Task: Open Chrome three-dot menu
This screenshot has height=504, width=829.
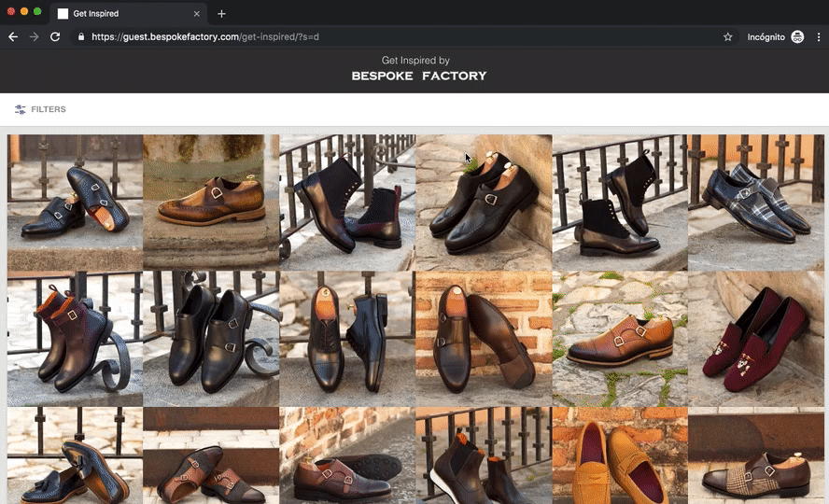Action: pyautogui.click(x=819, y=36)
